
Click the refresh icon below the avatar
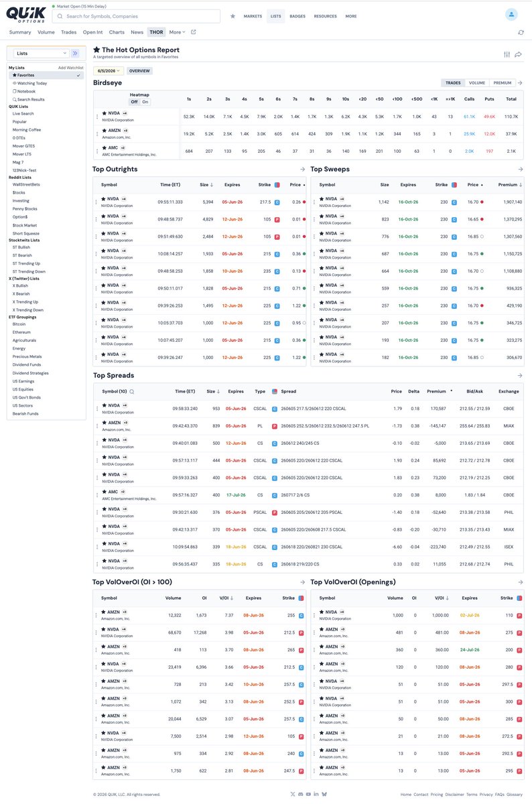tap(521, 32)
